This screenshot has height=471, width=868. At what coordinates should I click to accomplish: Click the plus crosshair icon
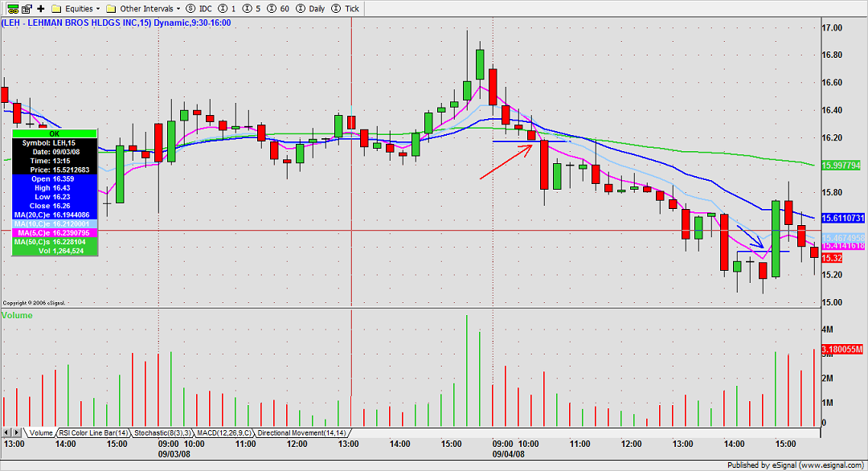(x=40, y=8)
